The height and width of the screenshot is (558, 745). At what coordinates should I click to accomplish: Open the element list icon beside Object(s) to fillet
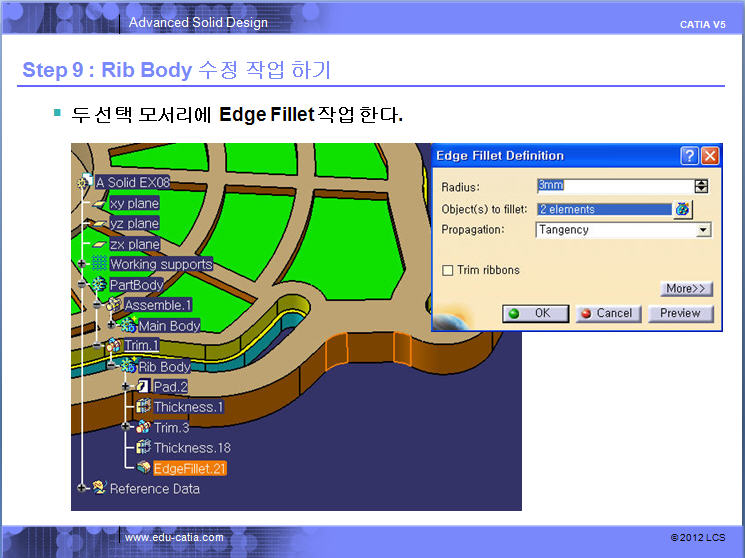tap(683, 209)
